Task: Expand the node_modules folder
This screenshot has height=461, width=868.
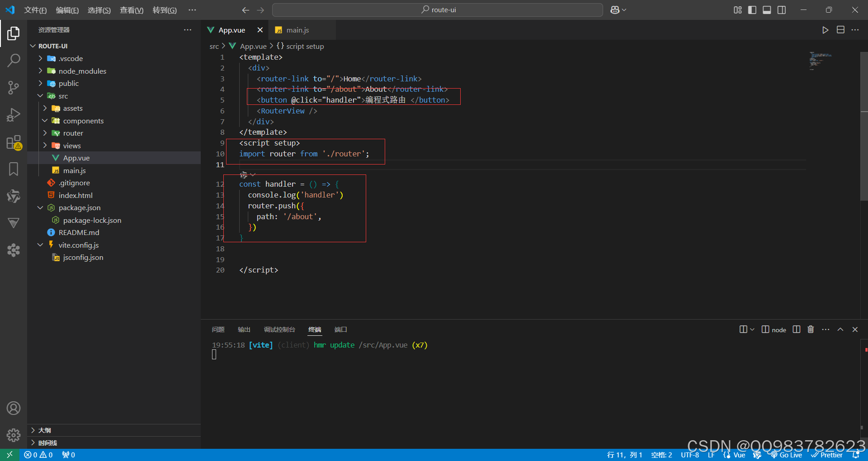Action: (x=40, y=71)
